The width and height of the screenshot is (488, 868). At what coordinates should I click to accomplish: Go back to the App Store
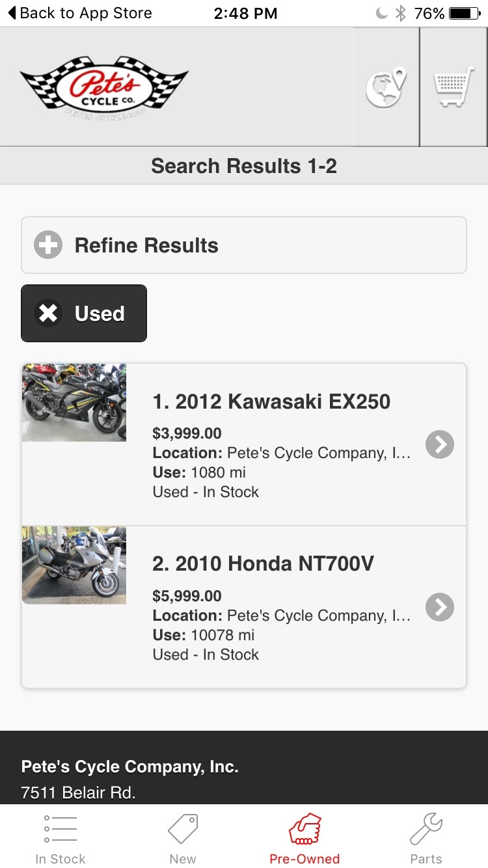[x=79, y=13]
